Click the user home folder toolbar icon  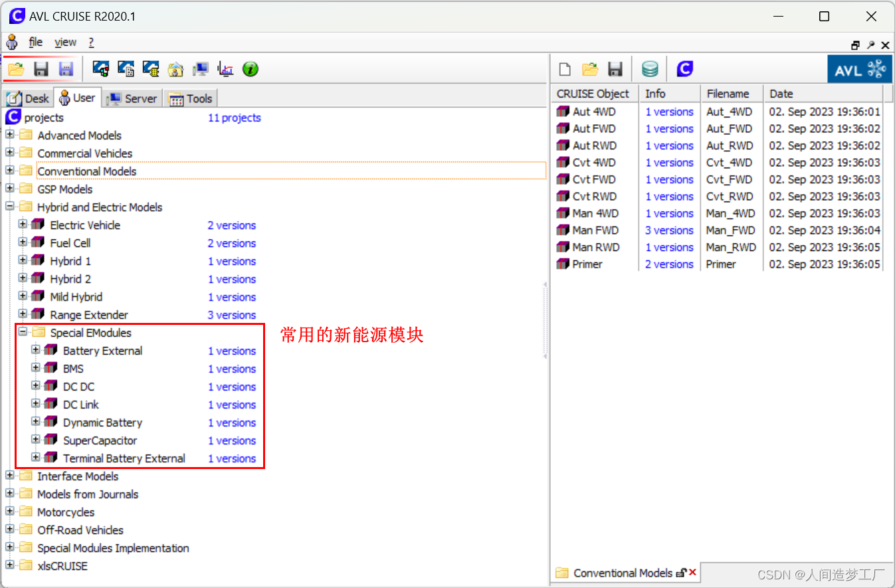pos(175,68)
